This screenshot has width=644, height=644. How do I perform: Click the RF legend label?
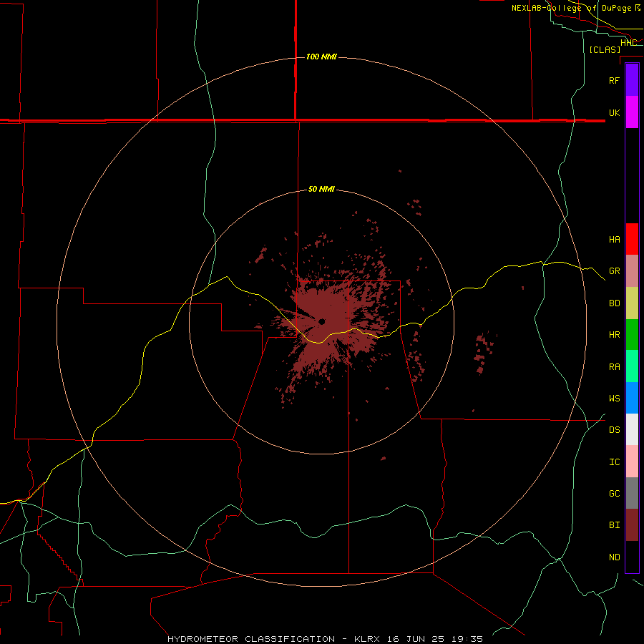[x=614, y=80]
